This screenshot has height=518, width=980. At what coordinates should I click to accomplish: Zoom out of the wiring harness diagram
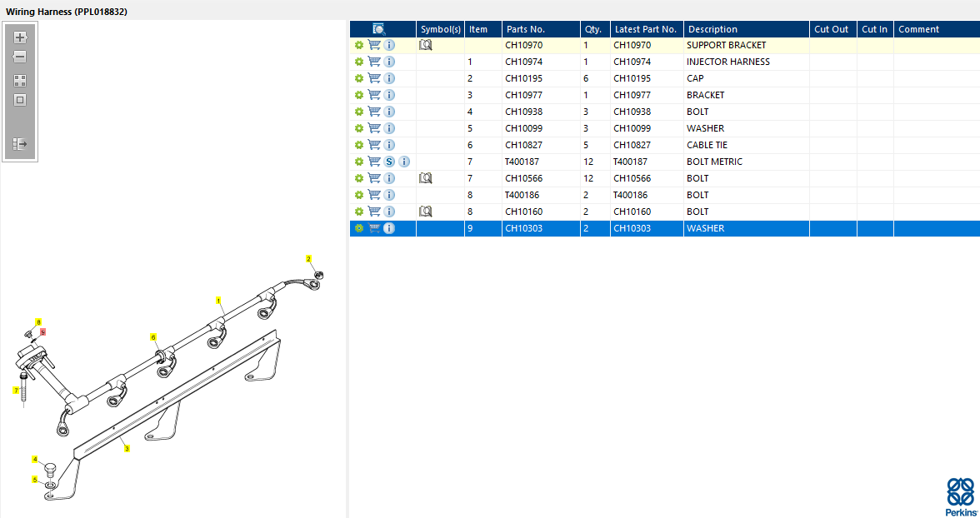click(x=20, y=57)
